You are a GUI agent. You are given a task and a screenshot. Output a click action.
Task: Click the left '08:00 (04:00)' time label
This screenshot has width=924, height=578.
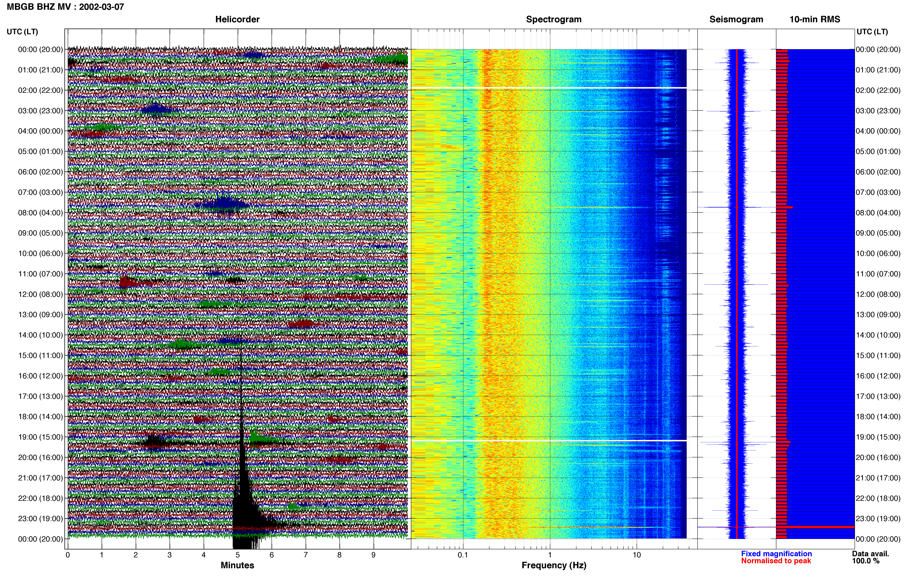point(41,213)
